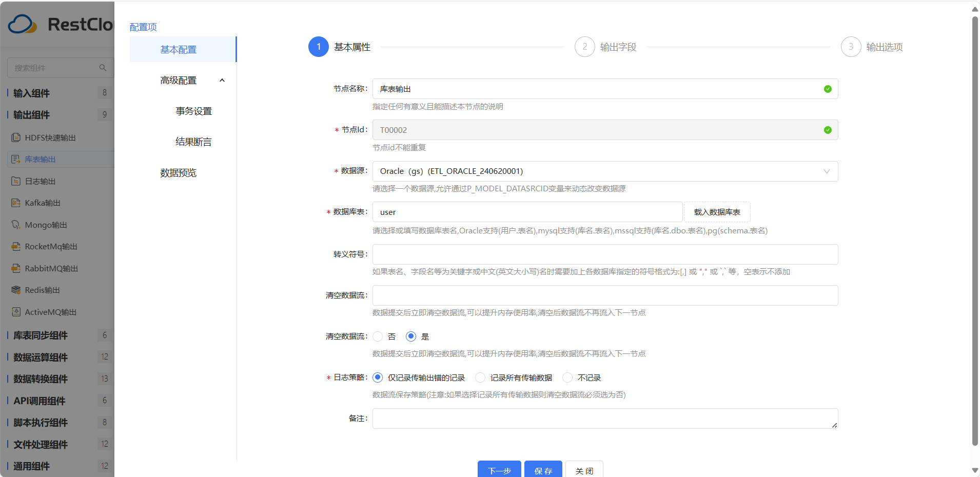
Task: Click the Mongo输出 component icon
Action: coord(16,225)
